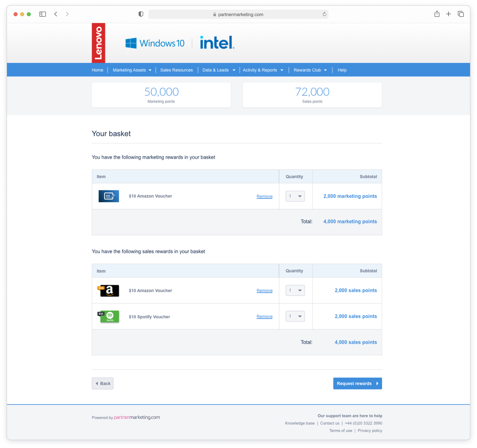Open a new tab with the plus icon

point(449,14)
